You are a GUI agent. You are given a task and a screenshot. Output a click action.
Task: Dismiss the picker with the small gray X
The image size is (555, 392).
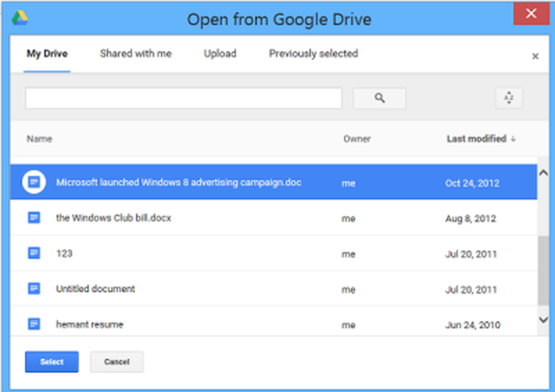click(x=535, y=56)
